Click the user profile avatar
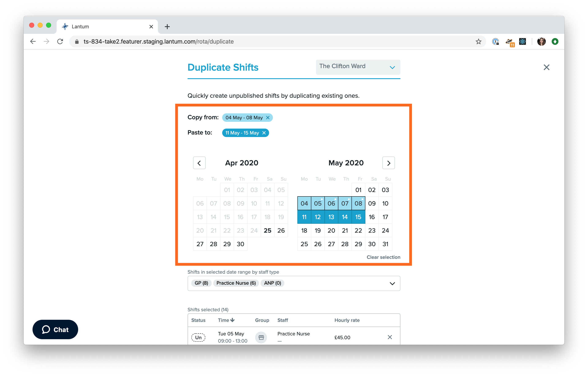588x376 pixels. pos(541,42)
